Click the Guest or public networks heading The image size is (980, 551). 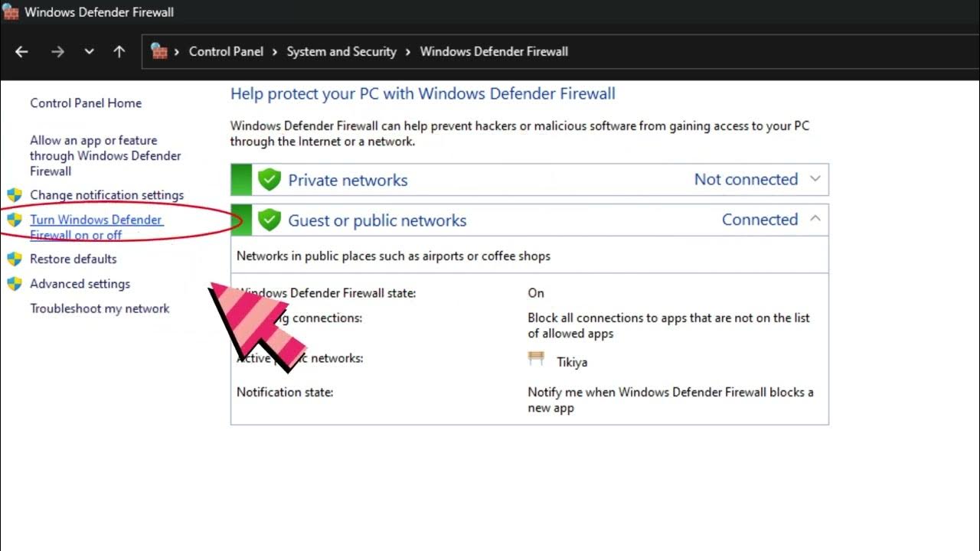(377, 220)
